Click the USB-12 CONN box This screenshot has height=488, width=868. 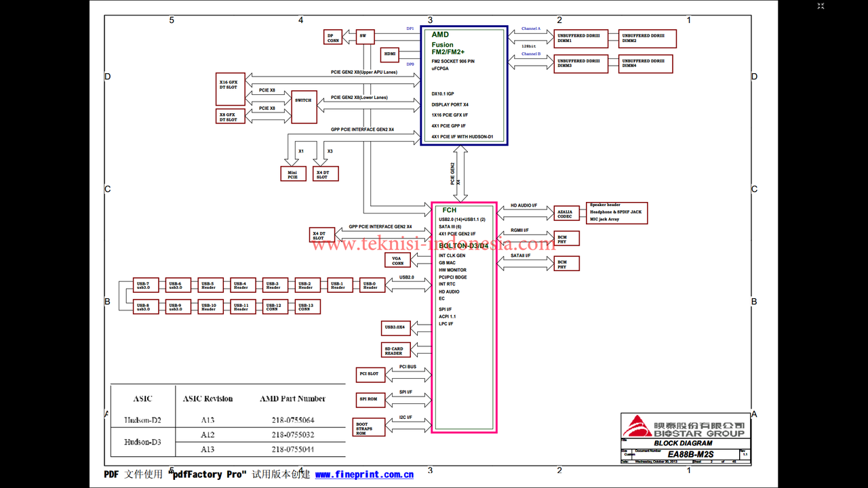click(x=275, y=306)
